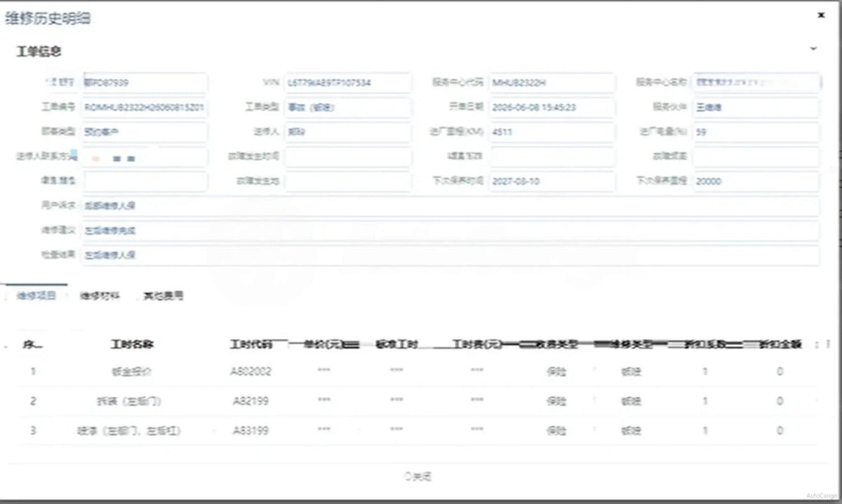Select labor code cell A802002

[x=250, y=371]
